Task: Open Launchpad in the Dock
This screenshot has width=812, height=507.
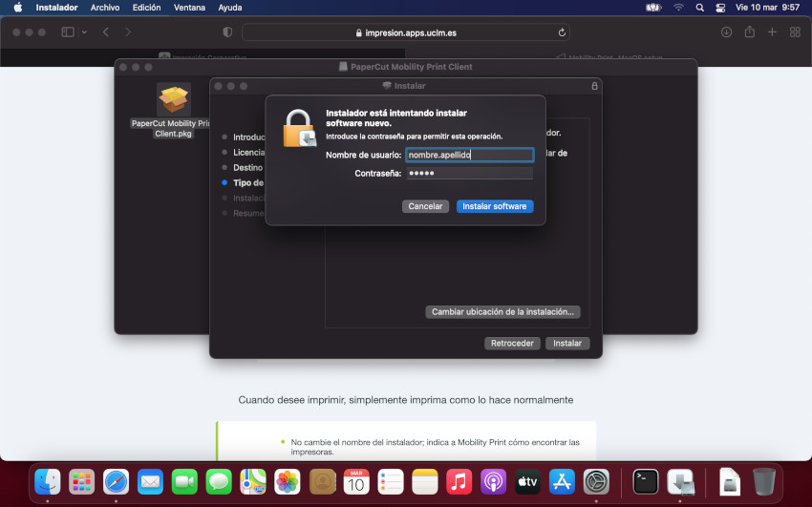Action: pyautogui.click(x=81, y=481)
